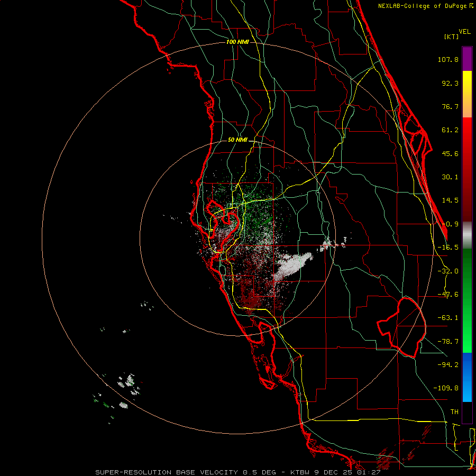Click the [KT] units label
The image size is (476, 476).
[451, 36]
